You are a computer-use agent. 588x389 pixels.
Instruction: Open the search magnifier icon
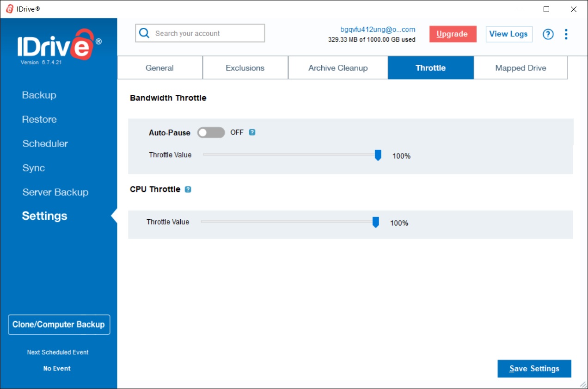tap(144, 33)
